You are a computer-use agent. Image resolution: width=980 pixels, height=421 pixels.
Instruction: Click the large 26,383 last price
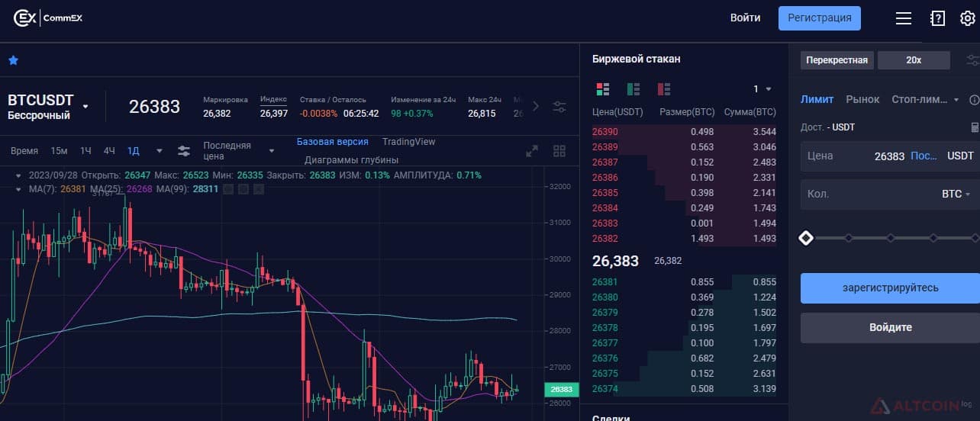[x=615, y=261]
